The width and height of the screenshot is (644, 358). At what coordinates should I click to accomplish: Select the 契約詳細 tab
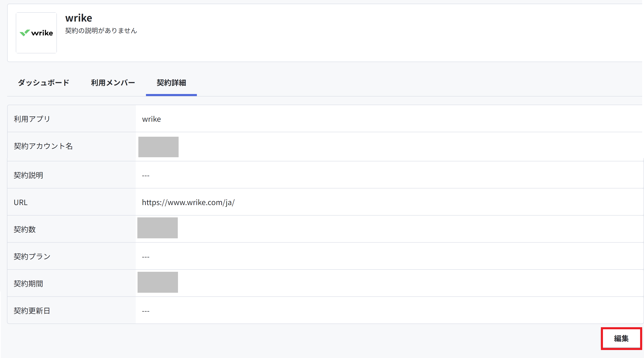(x=171, y=83)
